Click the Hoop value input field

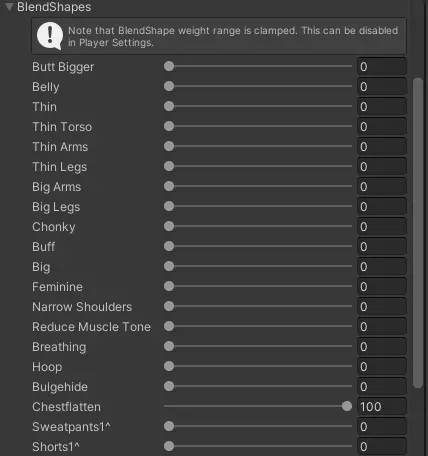pos(382,367)
